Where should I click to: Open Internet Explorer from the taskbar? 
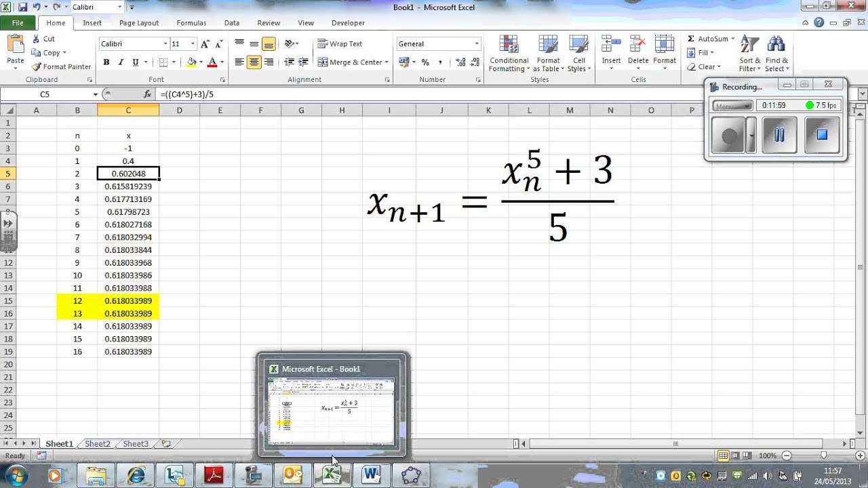(135, 475)
